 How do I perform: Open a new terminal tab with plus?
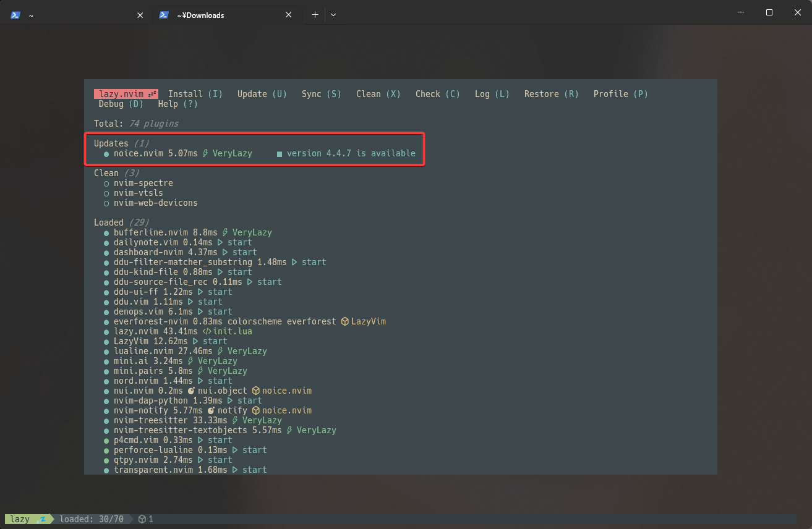tap(315, 14)
